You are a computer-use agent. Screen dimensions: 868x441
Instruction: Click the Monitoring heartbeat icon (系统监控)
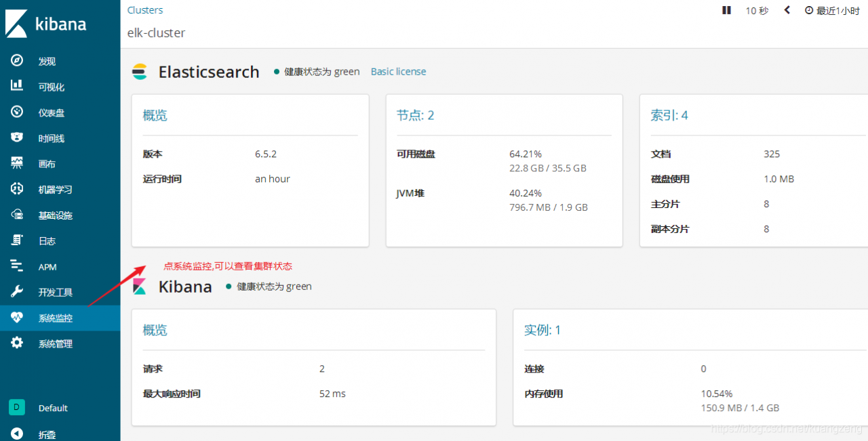(17, 318)
